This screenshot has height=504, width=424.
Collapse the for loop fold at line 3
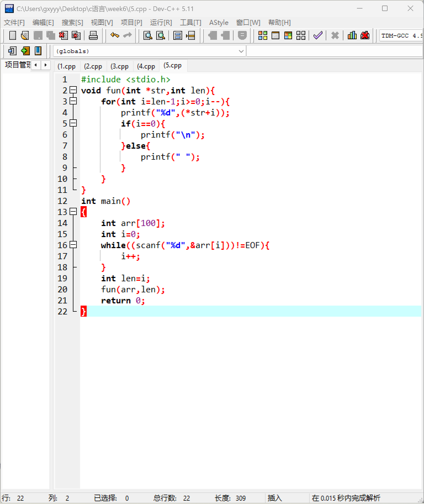(73, 101)
